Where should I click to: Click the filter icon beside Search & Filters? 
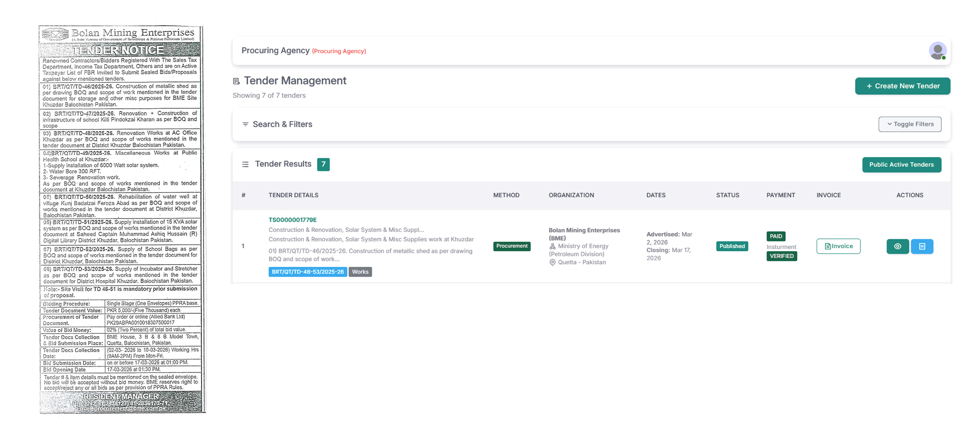tap(245, 124)
